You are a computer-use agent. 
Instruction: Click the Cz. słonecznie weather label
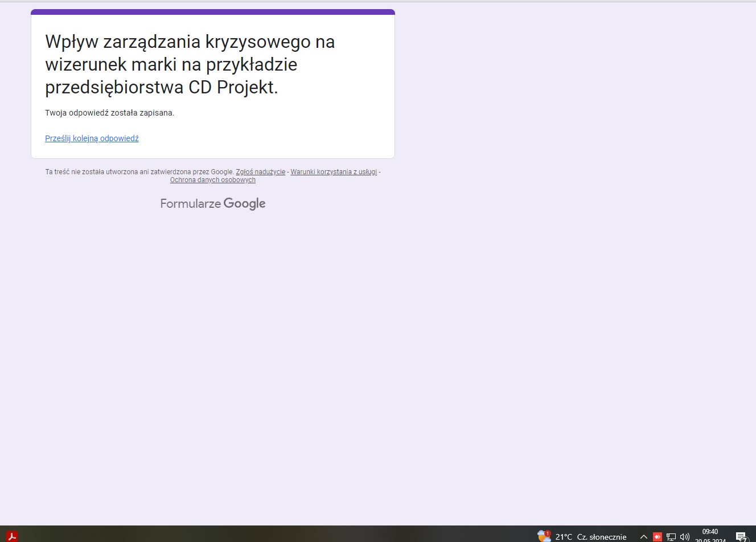pos(601,536)
